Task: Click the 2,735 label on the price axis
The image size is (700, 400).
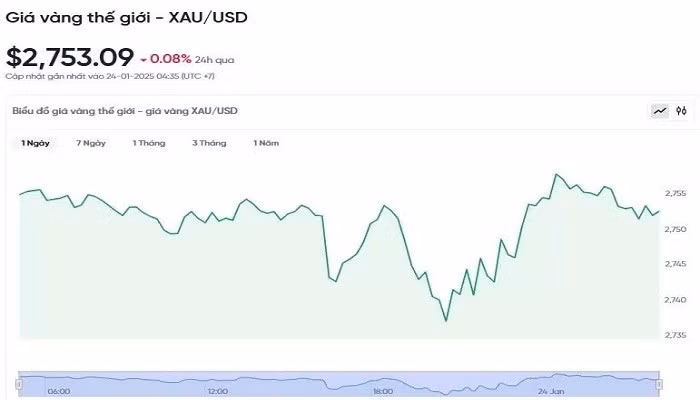Action: coord(676,336)
